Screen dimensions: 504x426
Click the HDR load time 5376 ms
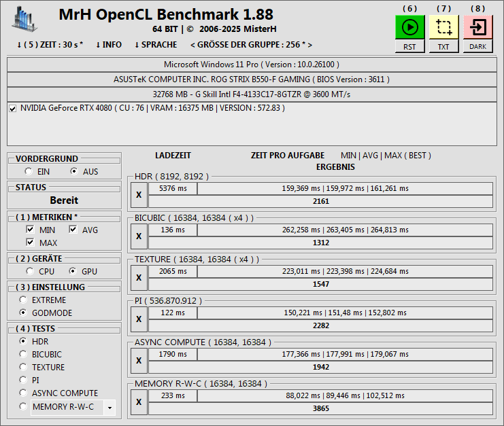click(173, 188)
